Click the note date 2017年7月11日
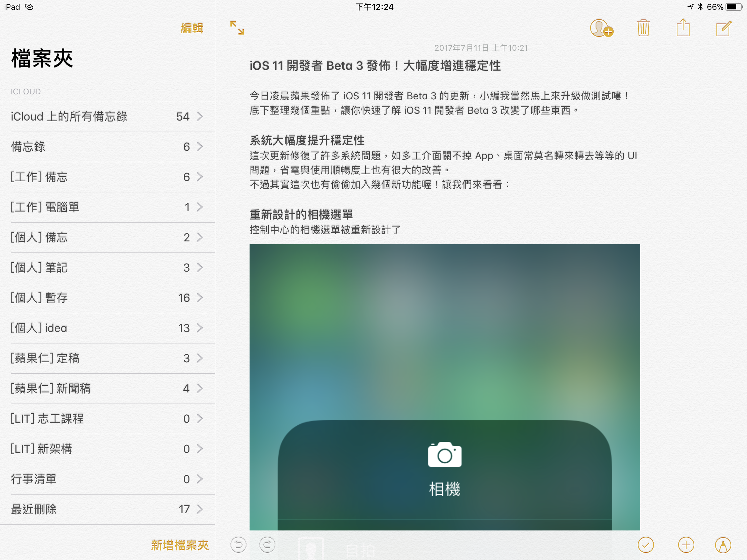This screenshot has height=560, width=747. [481, 48]
